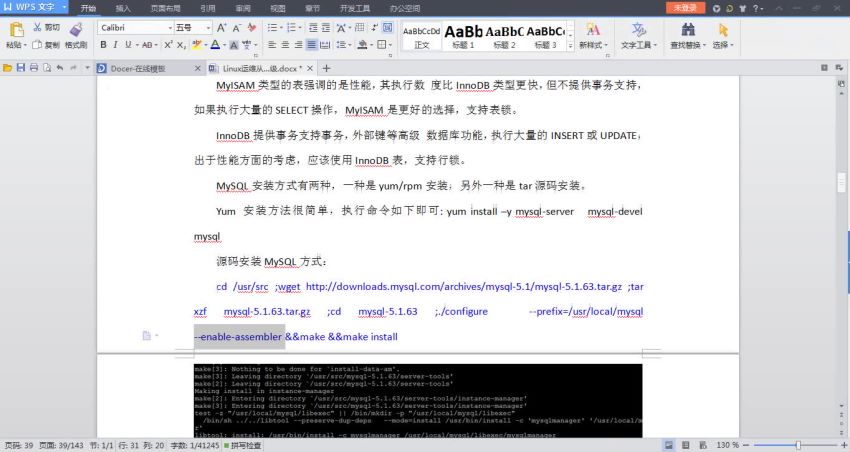Switch to the 视图 ribbon tab
This screenshot has height=452, width=850.
pyautogui.click(x=278, y=8)
